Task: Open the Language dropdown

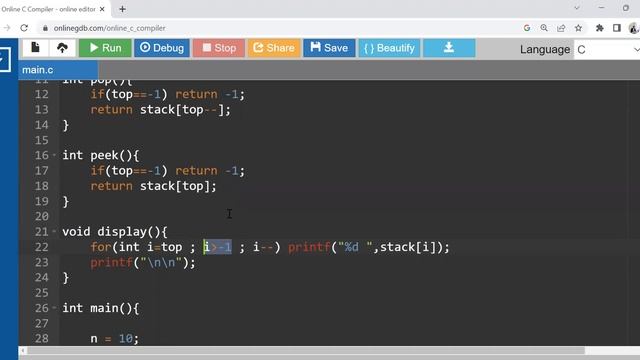Action: [607, 50]
